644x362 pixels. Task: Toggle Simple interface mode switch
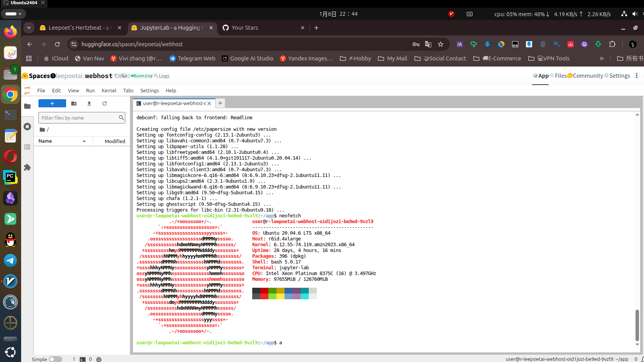(55, 359)
